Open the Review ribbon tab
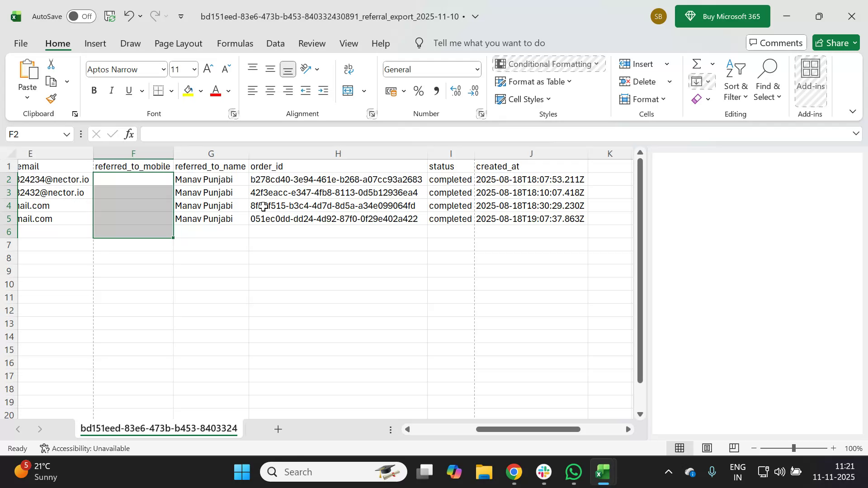This screenshot has height=488, width=868. pos(311,43)
